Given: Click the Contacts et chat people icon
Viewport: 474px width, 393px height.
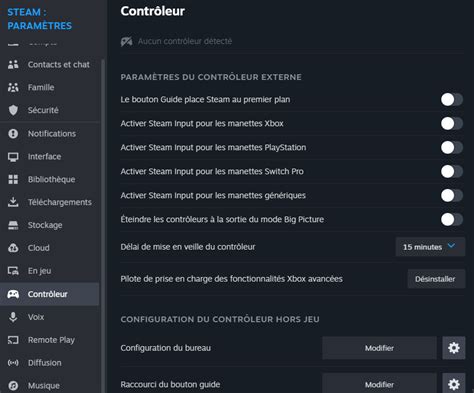Looking at the screenshot, I should coord(13,64).
